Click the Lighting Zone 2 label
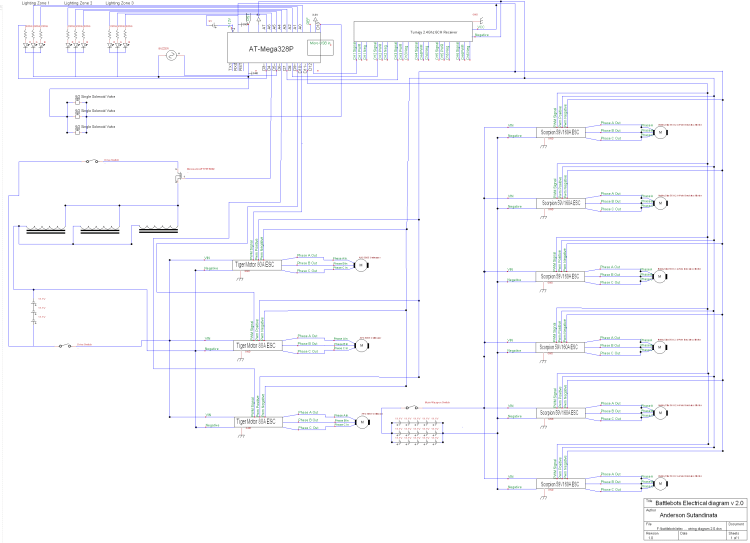Viewport: 750px width, 543px height. 78,4
